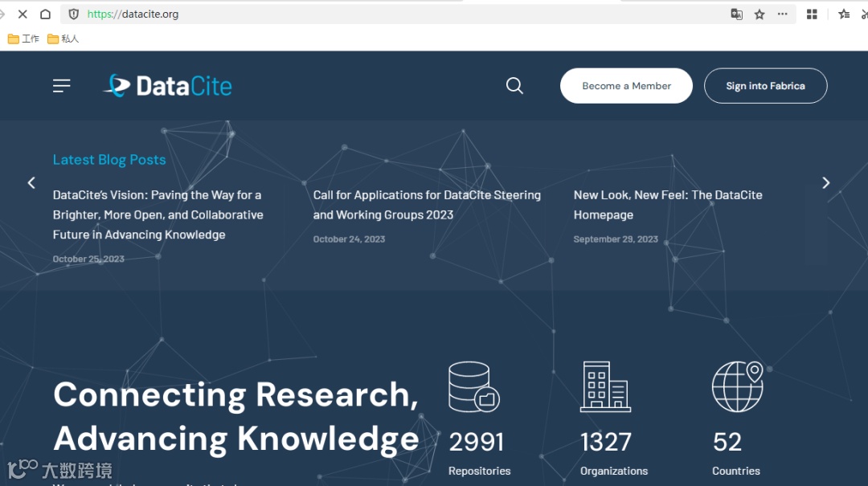Click the Organizations label

(x=614, y=471)
